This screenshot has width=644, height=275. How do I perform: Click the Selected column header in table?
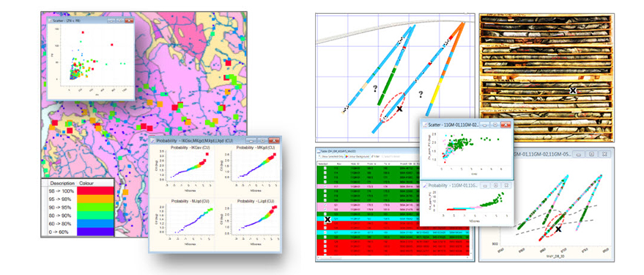pos(323,164)
